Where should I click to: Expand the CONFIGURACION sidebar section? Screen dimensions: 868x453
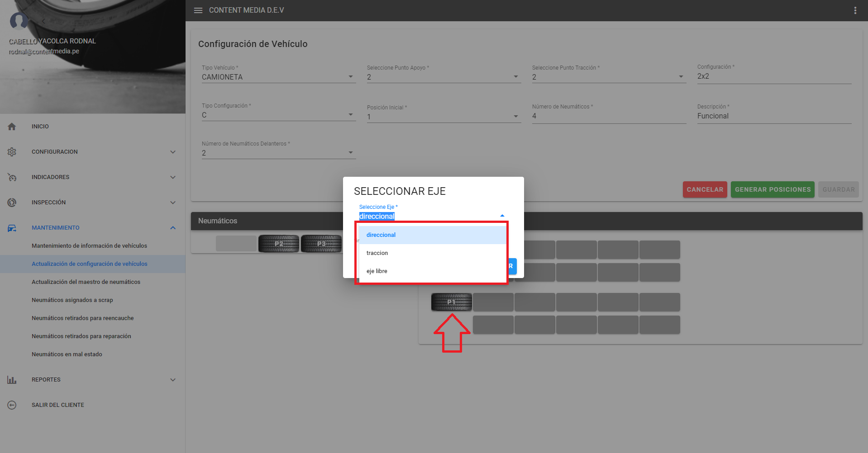coord(173,152)
